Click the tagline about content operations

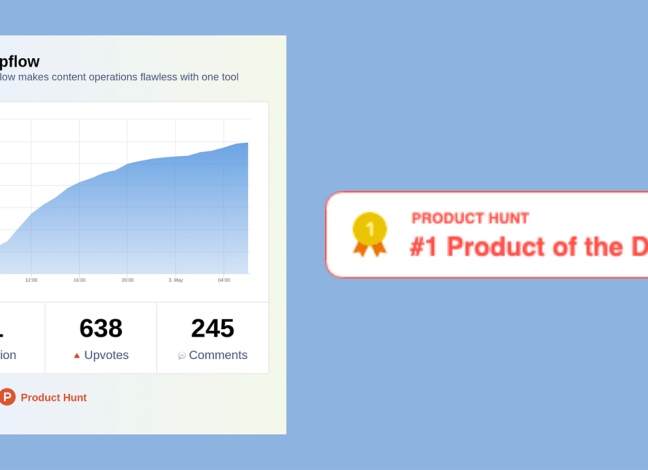tap(119, 77)
